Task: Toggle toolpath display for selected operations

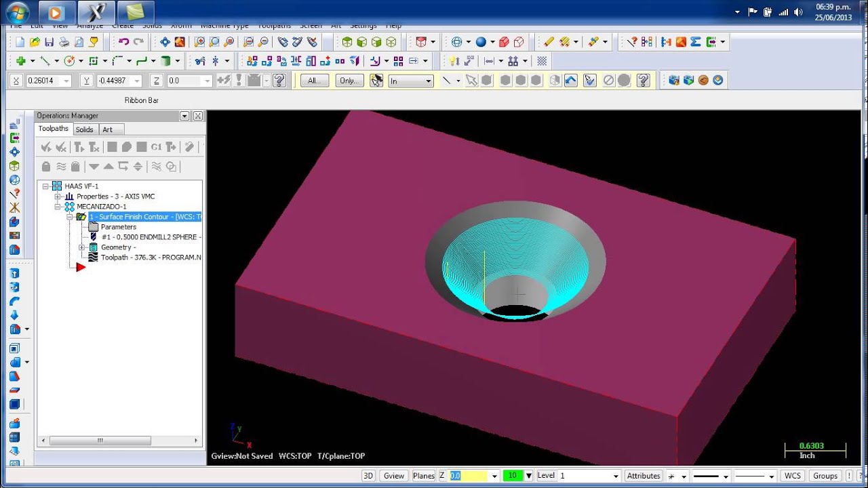Action: (x=61, y=166)
